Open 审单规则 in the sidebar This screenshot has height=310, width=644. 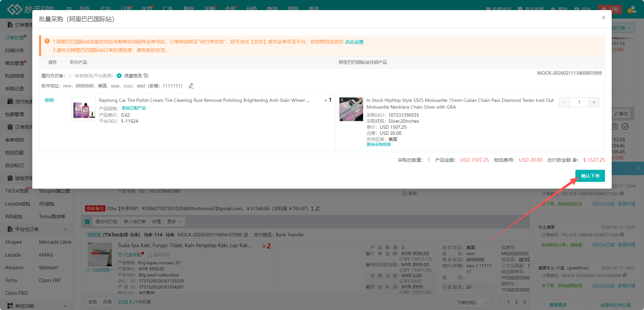(14, 140)
